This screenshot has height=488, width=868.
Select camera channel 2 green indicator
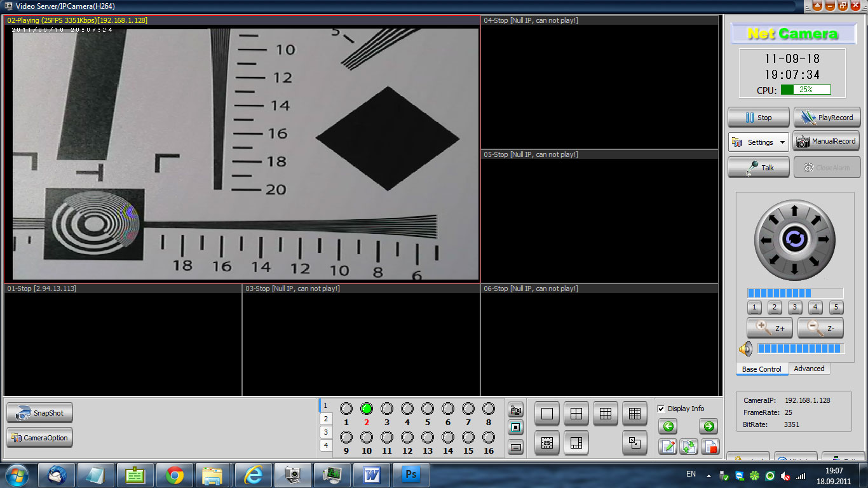point(367,409)
